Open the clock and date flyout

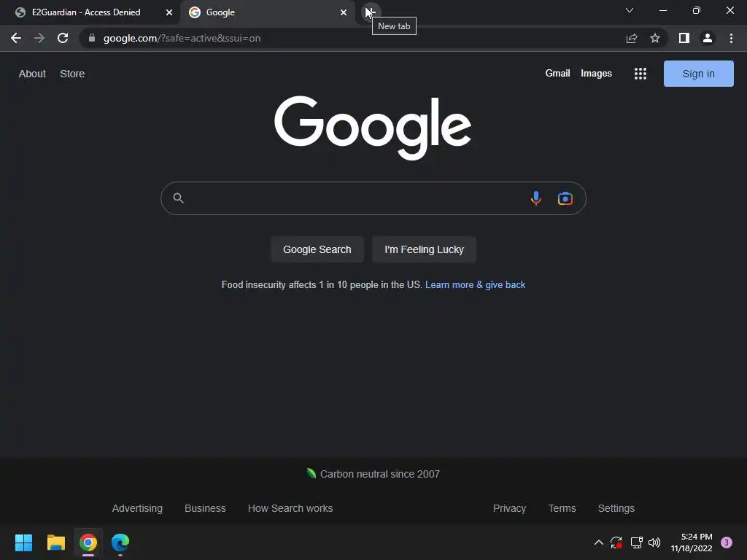click(692, 542)
